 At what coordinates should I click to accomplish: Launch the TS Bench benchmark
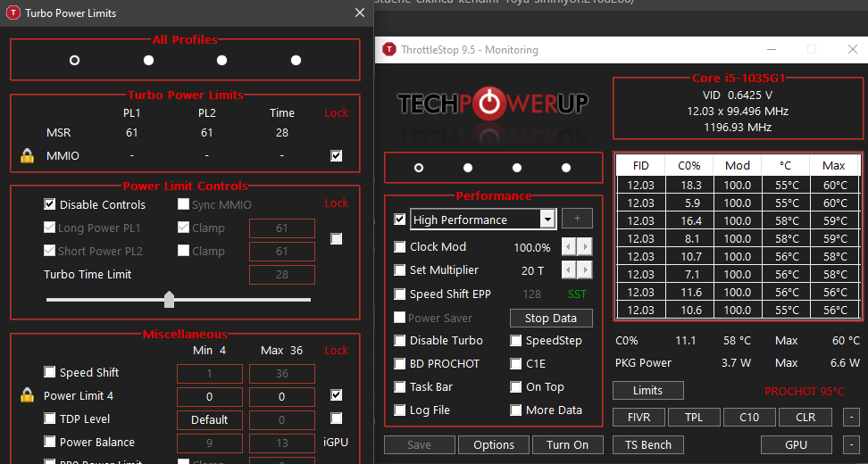[x=647, y=444]
